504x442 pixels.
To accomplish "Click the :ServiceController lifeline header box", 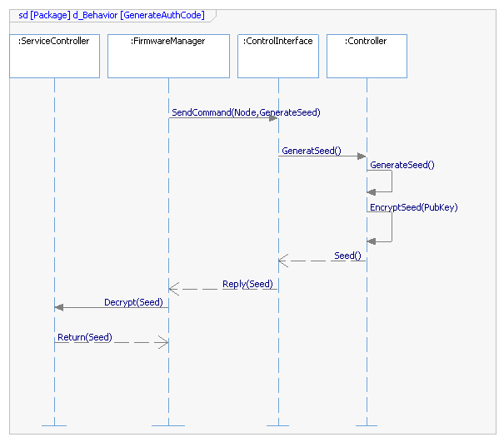I will pos(54,56).
